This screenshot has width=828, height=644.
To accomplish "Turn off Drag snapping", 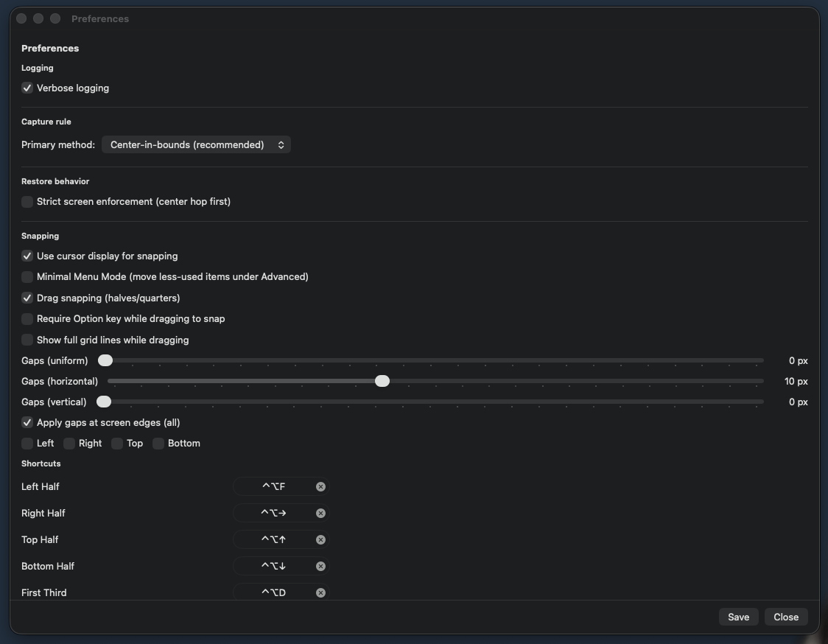I will pos(27,298).
